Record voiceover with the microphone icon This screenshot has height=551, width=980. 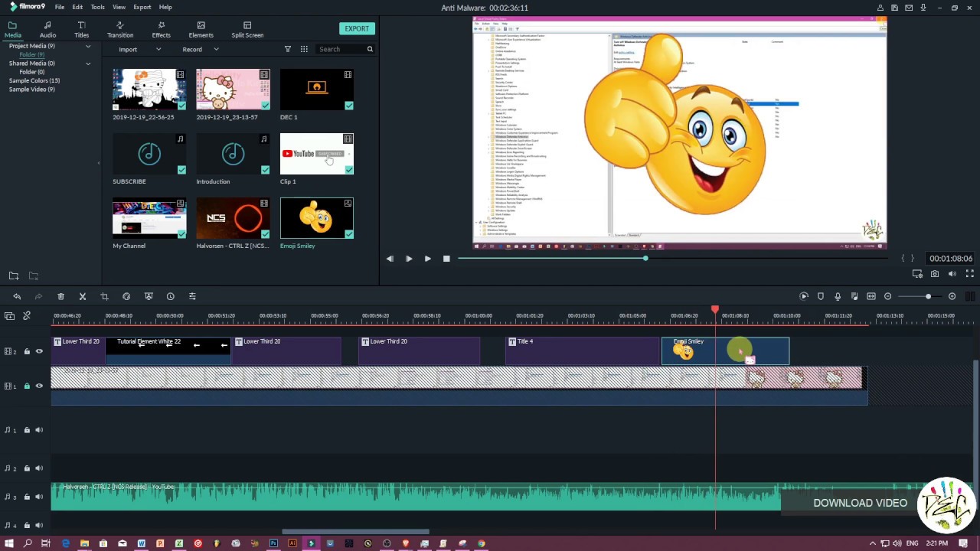pos(838,296)
